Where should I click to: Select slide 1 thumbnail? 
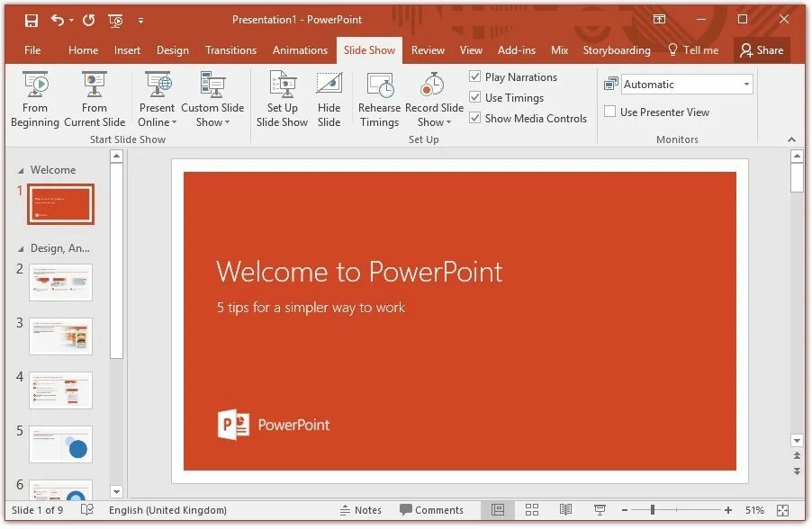pyautogui.click(x=60, y=204)
